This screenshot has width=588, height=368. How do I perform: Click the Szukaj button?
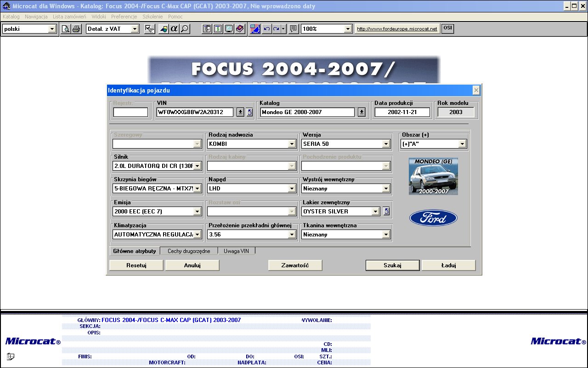[x=393, y=265]
